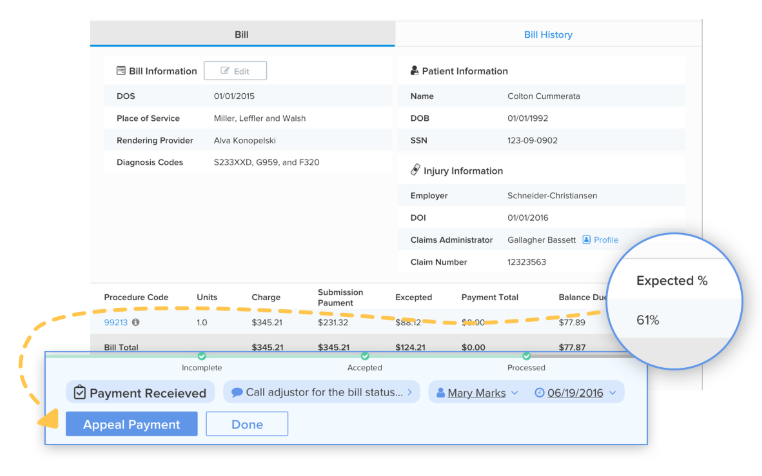
Task: Switch to the Bill History tab
Action: [x=548, y=34]
